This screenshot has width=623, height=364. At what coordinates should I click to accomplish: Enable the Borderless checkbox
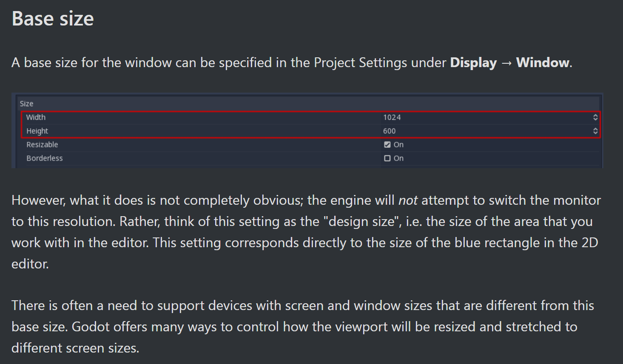pyautogui.click(x=387, y=158)
